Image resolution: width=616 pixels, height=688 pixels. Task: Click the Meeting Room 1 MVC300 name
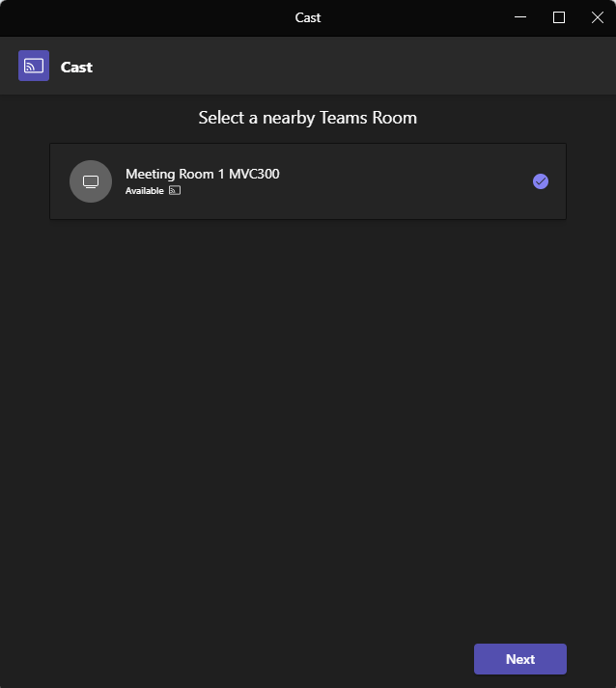203,174
